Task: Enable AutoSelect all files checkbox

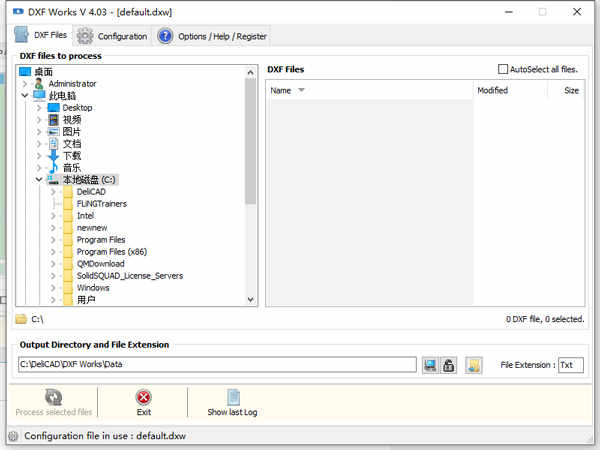Action: pyautogui.click(x=503, y=69)
